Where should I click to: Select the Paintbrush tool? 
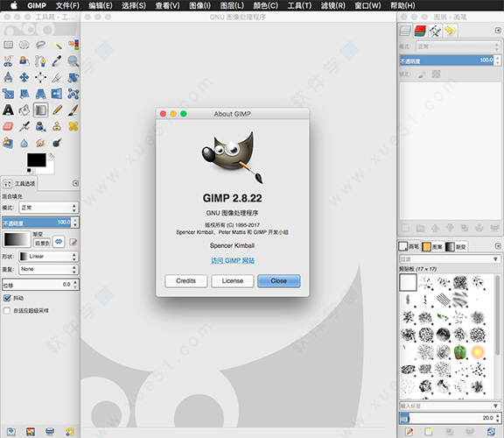(73, 110)
